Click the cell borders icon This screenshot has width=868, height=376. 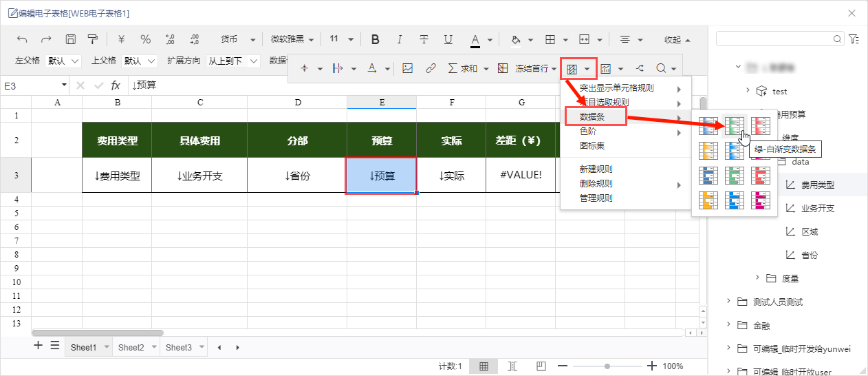[x=550, y=39]
